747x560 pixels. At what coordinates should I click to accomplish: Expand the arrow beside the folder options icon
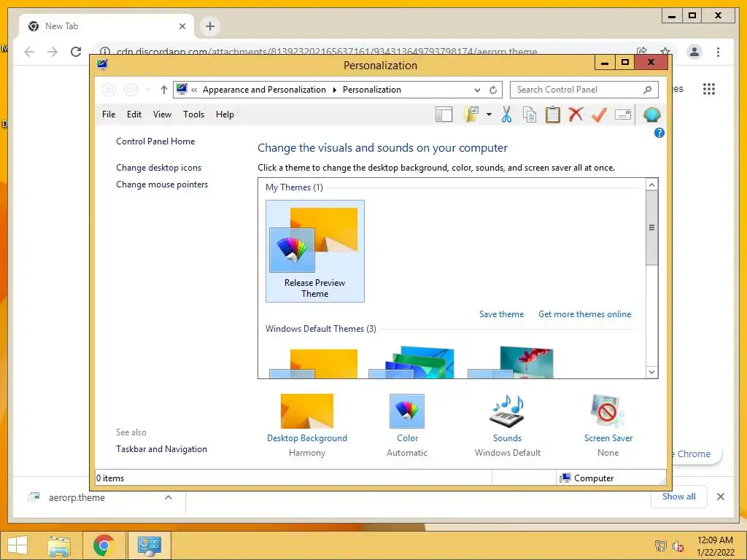tap(489, 114)
